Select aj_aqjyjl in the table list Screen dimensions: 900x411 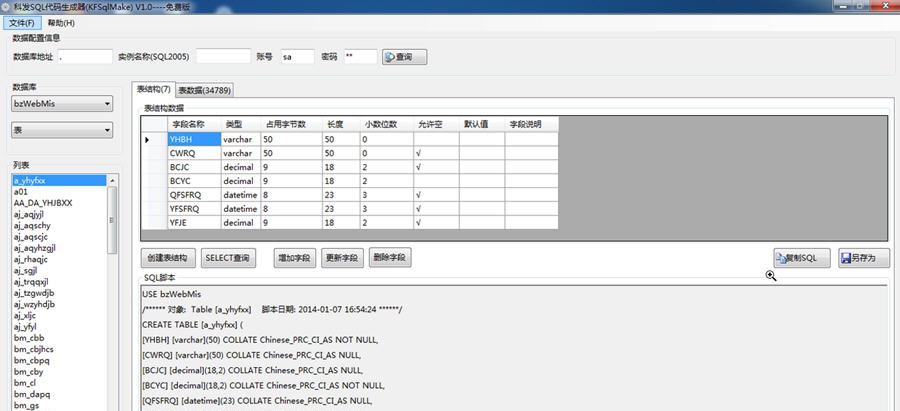coord(59,214)
